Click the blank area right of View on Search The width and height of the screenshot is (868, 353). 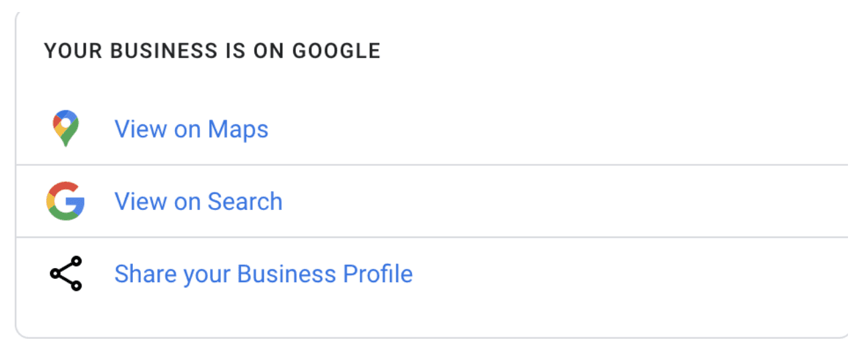click(565, 201)
